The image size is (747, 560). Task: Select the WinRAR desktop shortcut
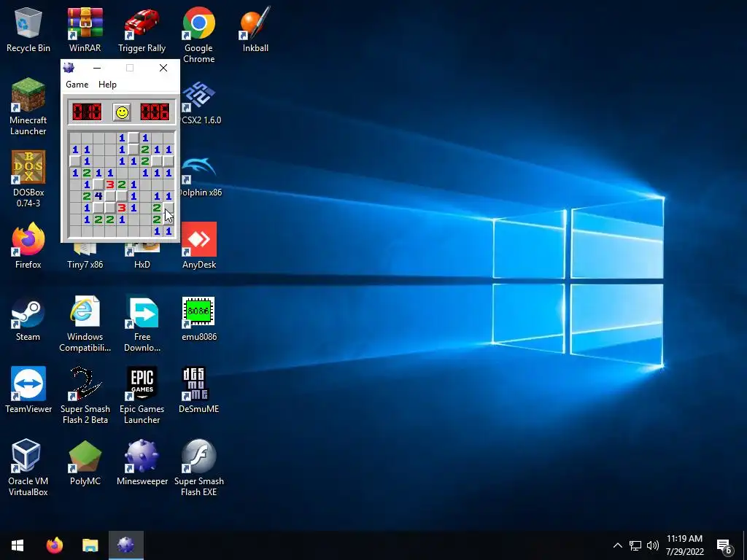(x=85, y=30)
